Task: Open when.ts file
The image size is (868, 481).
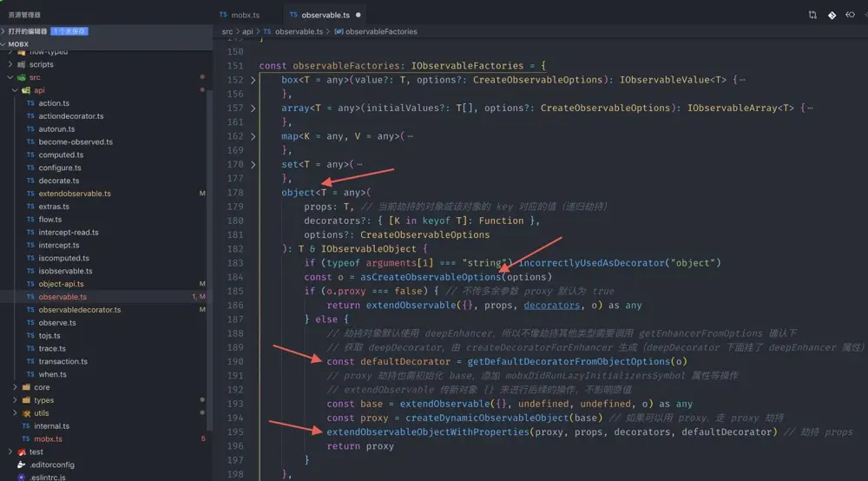Action: tap(52, 374)
